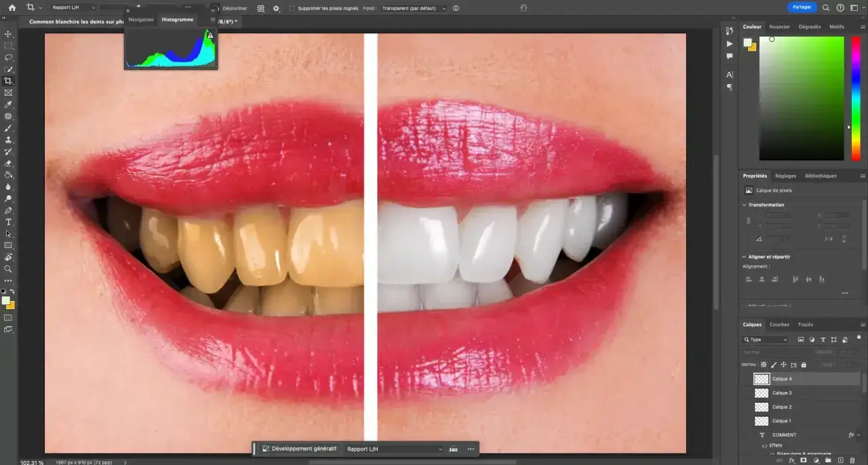The width and height of the screenshot is (868, 465).
Task: Switch to the Couches tab
Action: coord(779,325)
